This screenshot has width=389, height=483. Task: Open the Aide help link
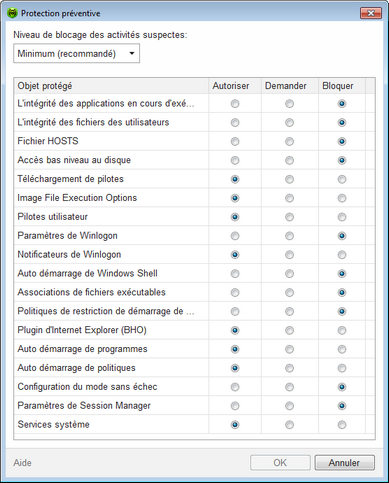[22, 463]
